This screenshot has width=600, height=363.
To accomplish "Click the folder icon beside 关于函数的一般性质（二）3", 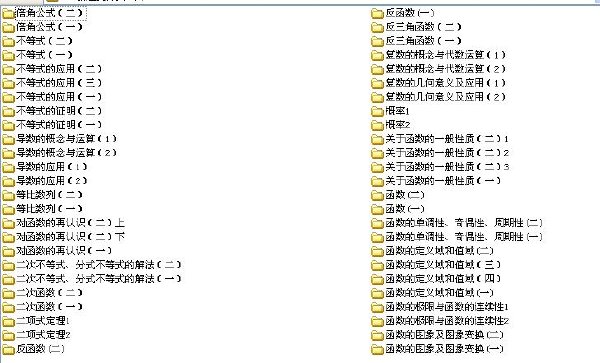I will point(377,167).
